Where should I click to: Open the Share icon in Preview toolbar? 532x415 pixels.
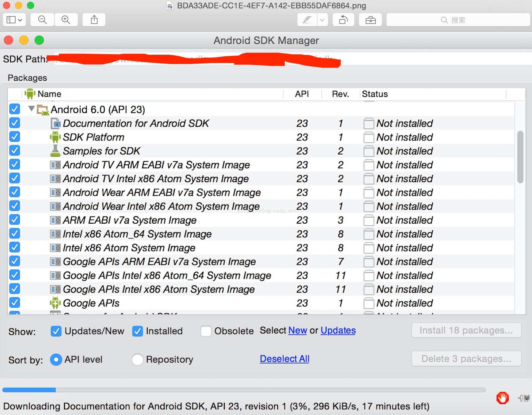coord(94,20)
